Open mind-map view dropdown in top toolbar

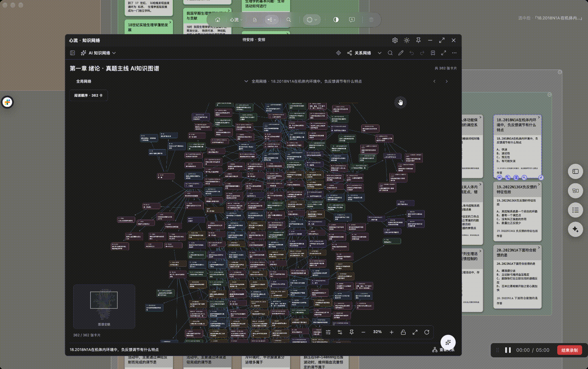(x=271, y=20)
